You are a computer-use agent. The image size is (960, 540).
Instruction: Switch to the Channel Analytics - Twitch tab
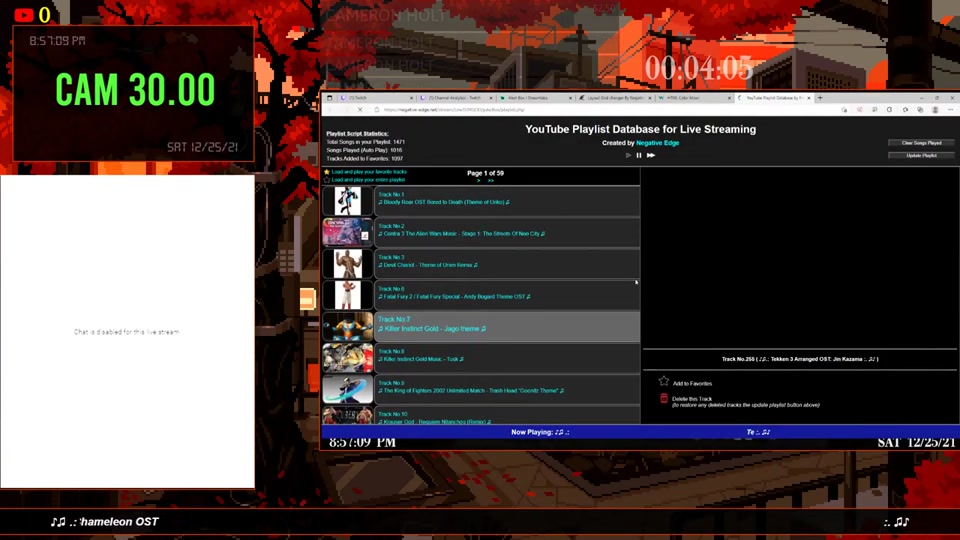click(455, 98)
